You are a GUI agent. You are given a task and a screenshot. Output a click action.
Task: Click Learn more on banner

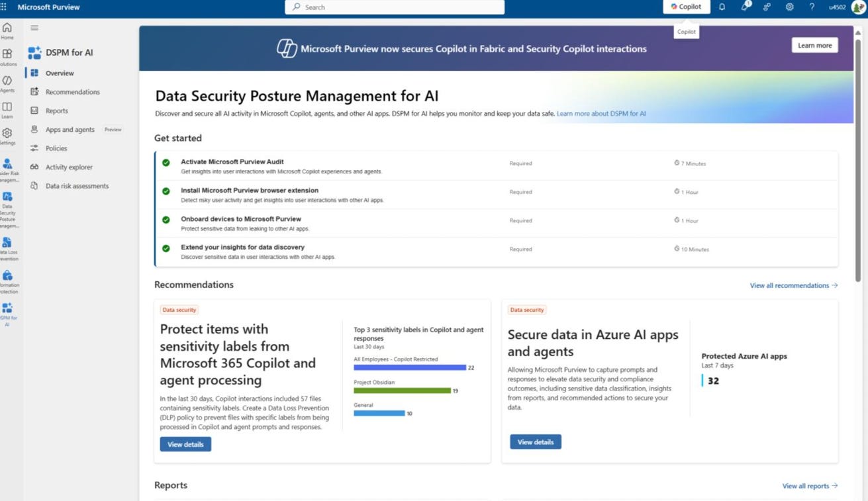tap(814, 45)
